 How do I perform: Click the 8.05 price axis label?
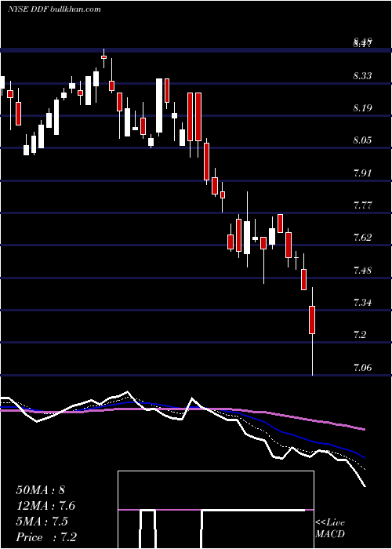[x=362, y=140]
